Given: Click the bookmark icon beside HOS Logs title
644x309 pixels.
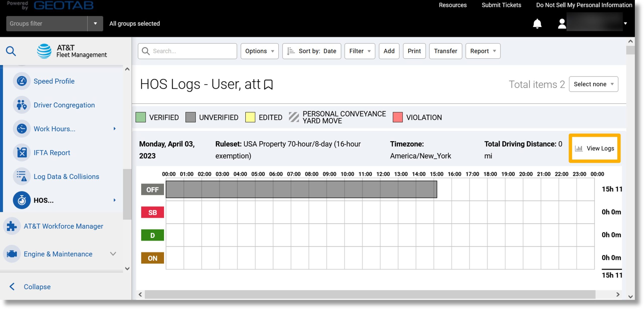Looking at the screenshot, I should point(268,85).
